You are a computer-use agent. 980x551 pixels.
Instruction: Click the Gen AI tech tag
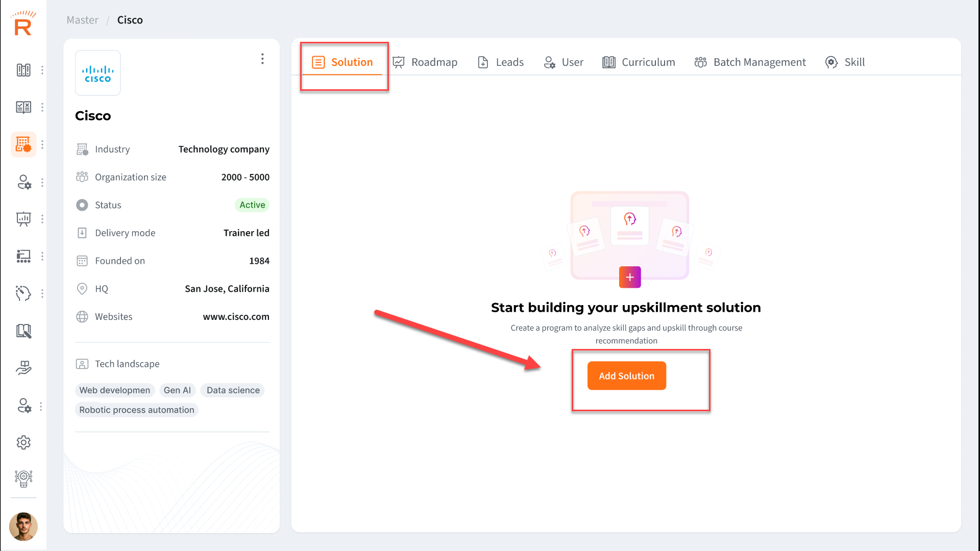tap(177, 390)
